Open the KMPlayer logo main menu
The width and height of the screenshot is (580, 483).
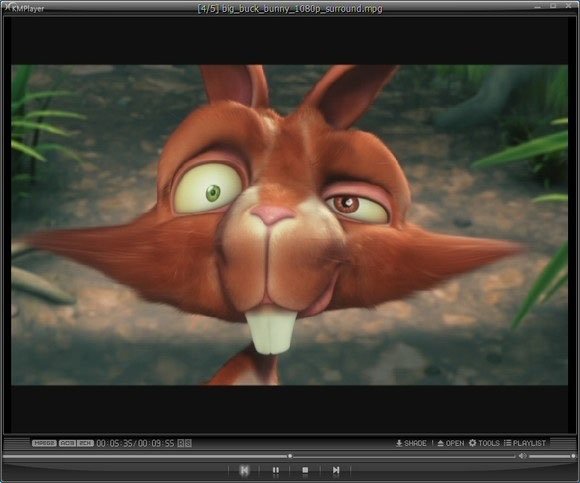[24, 8]
